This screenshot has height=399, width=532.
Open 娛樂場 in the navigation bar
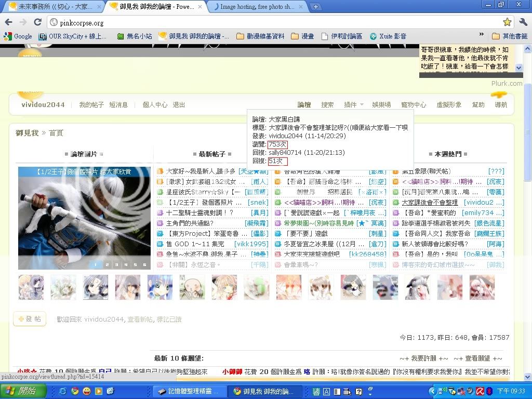pos(381,104)
